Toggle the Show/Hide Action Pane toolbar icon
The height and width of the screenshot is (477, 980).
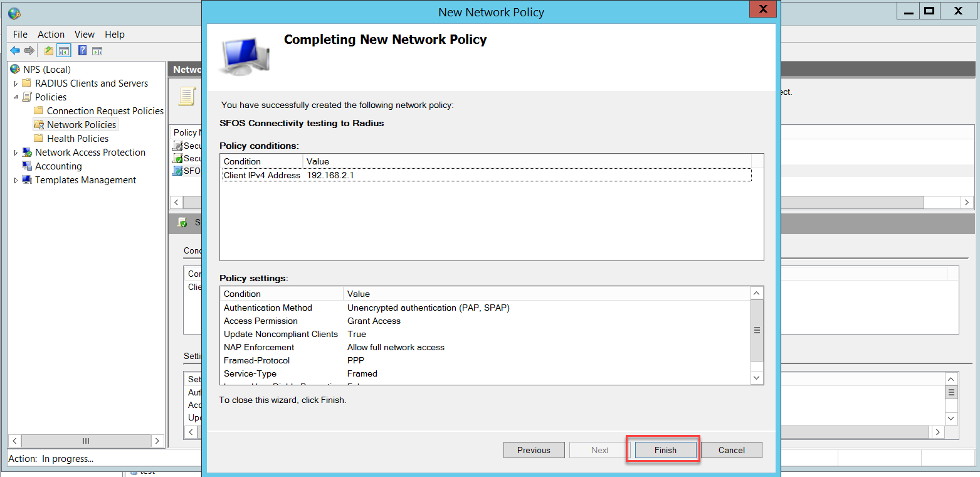point(97,51)
